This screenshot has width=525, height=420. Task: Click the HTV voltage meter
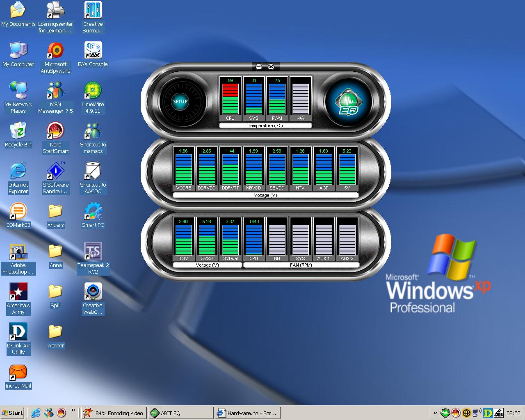coord(301,169)
